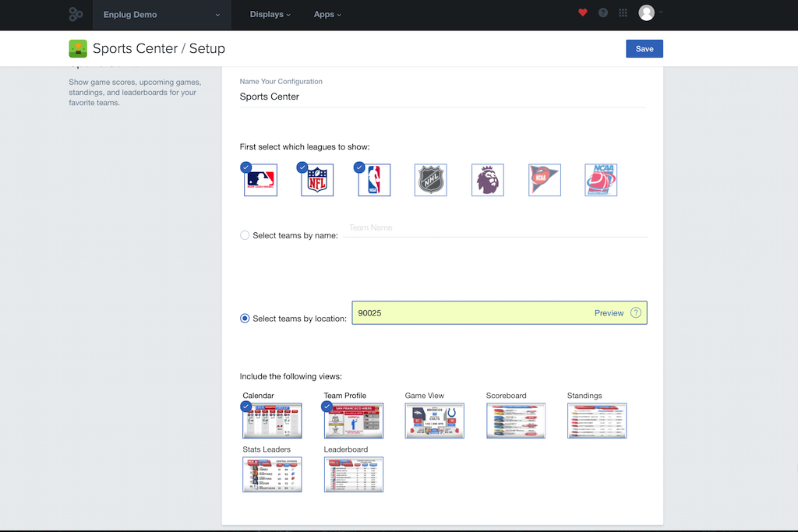This screenshot has width=798, height=532.
Task: Choose Select teams by location option
Action: click(245, 319)
